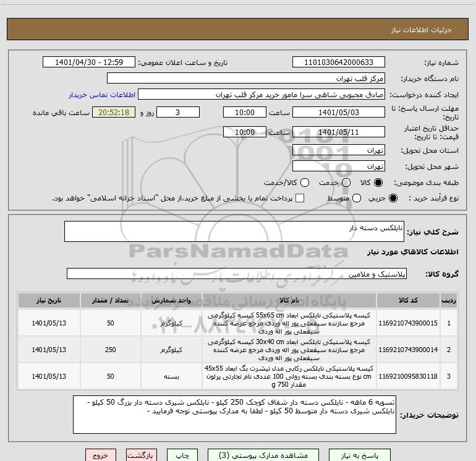Screen dimensions: 476x461
Task: Click unit بسته in row 3
Action: tap(171, 376)
